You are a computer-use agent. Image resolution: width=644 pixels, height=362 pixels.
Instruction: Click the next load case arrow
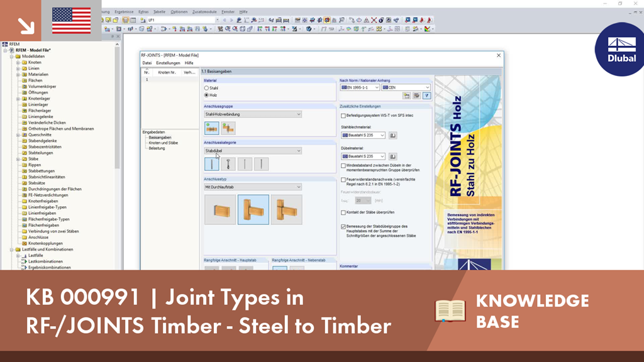(231, 20)
